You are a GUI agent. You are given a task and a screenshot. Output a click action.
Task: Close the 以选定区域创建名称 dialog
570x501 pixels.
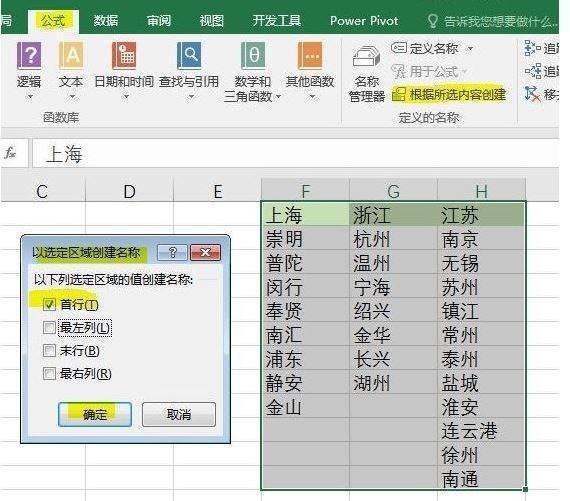[205, 252]
